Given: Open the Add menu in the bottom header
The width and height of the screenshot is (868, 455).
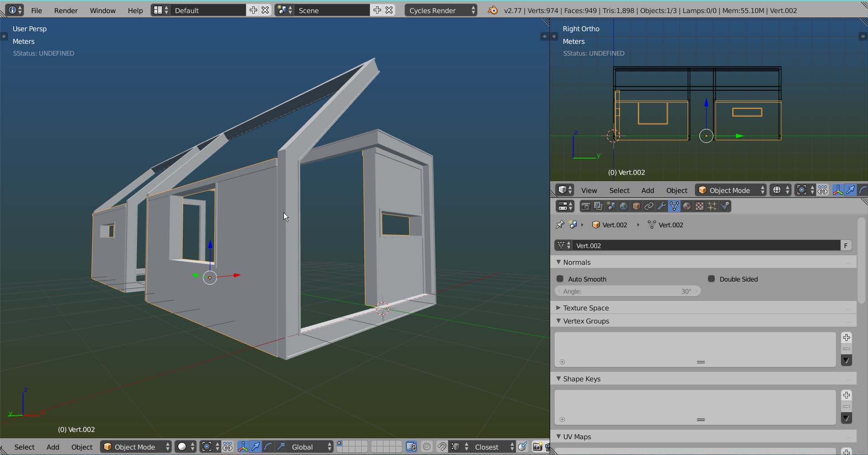Looking at the screenshot, I should click(53, 447).
